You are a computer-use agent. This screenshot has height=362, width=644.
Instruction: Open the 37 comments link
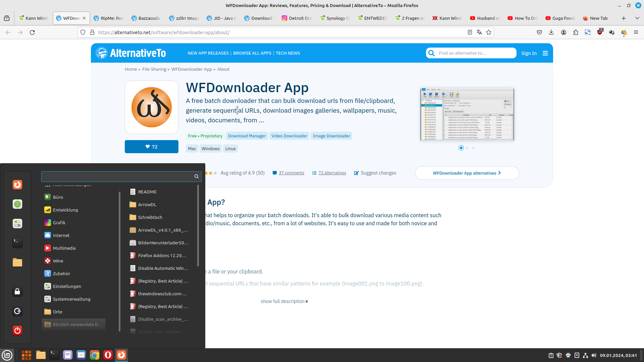pos(291,173)
